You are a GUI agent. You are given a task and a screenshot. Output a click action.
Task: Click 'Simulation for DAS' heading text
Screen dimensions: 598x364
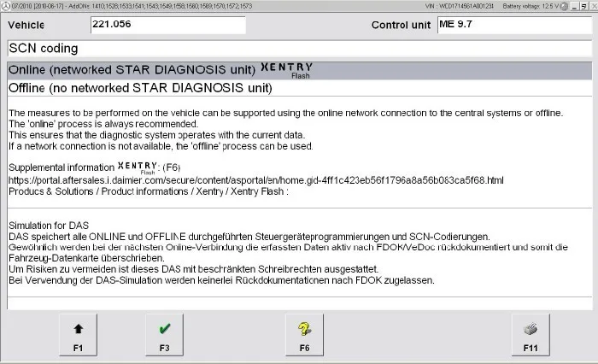click(49, 226)
